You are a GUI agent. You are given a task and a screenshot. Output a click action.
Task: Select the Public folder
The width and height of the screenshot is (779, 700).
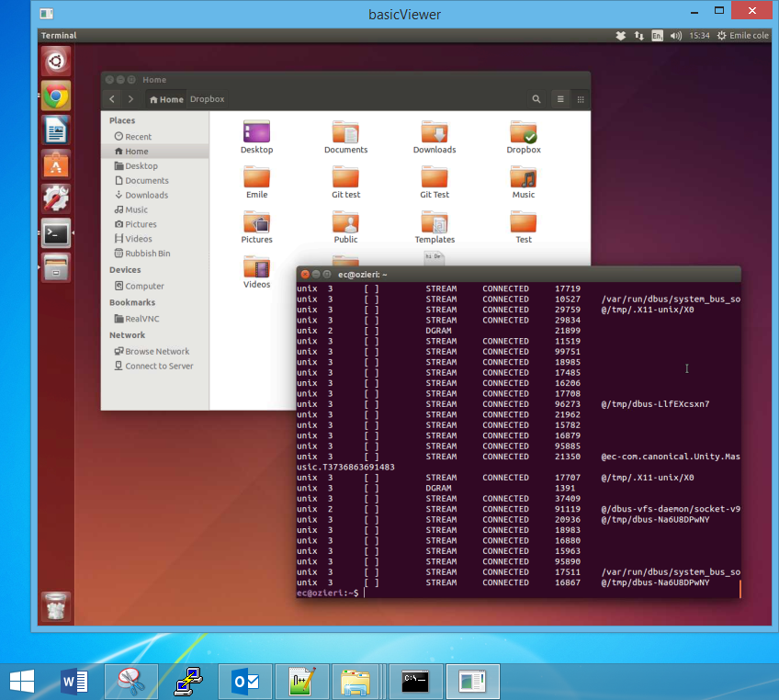pyautogui.click(x=345, y=227)
